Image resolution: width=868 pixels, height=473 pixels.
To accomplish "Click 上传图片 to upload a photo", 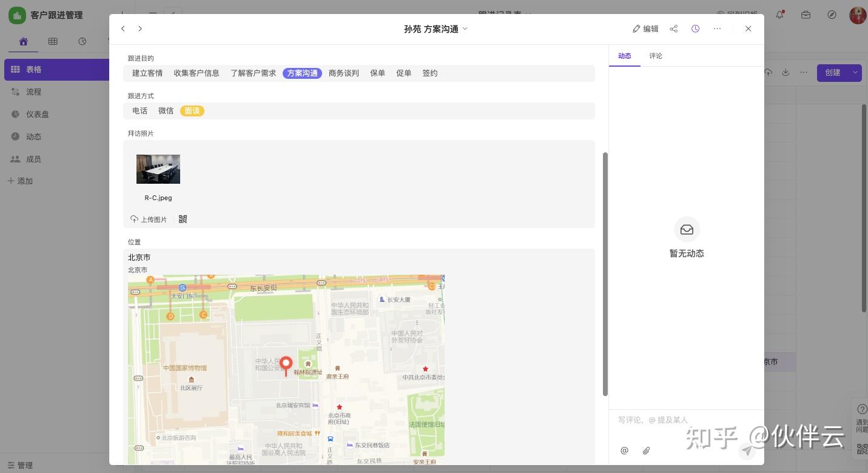I will coord(149,220).
